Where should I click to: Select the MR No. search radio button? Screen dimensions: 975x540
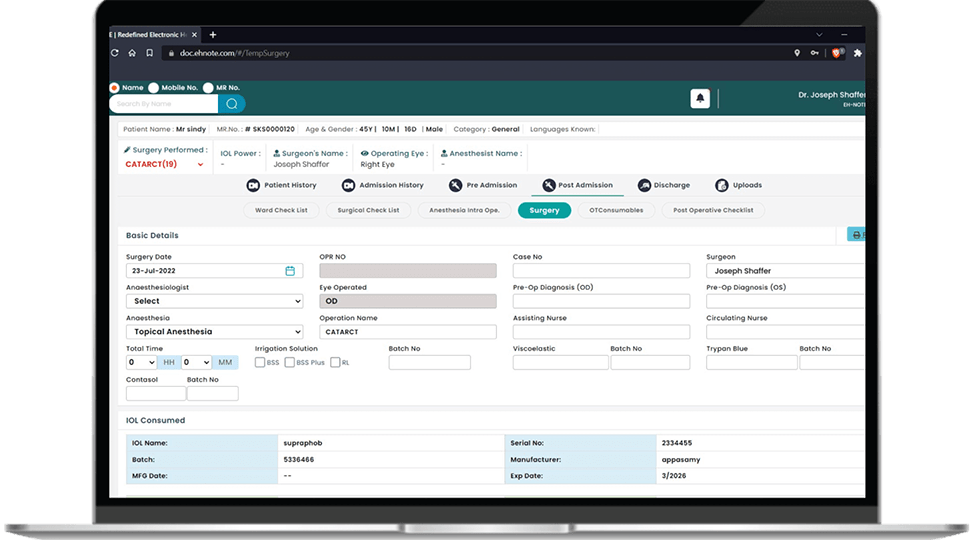click(208, 88)
